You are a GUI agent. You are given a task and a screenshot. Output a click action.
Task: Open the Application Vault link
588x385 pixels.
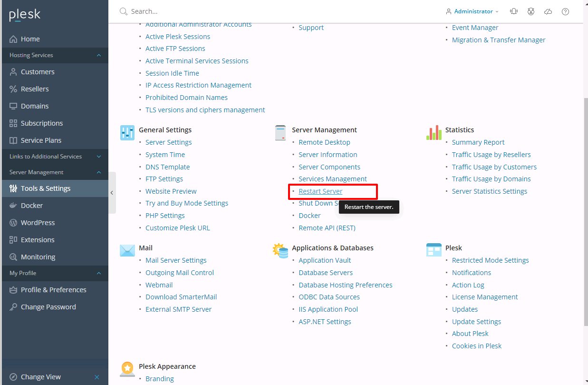click(325, 260)
